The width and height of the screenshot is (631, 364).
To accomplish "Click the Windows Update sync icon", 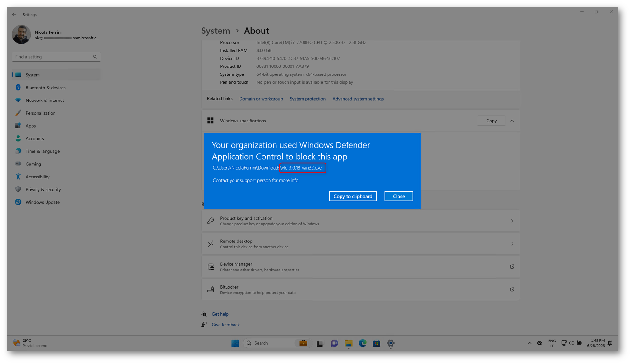I will 18,202.
